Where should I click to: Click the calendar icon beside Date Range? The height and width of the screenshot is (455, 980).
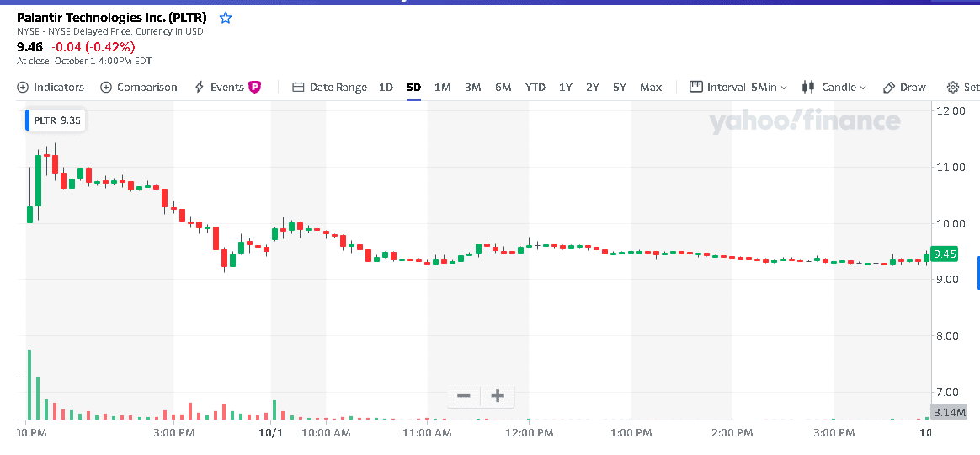[x=298, y=87]
